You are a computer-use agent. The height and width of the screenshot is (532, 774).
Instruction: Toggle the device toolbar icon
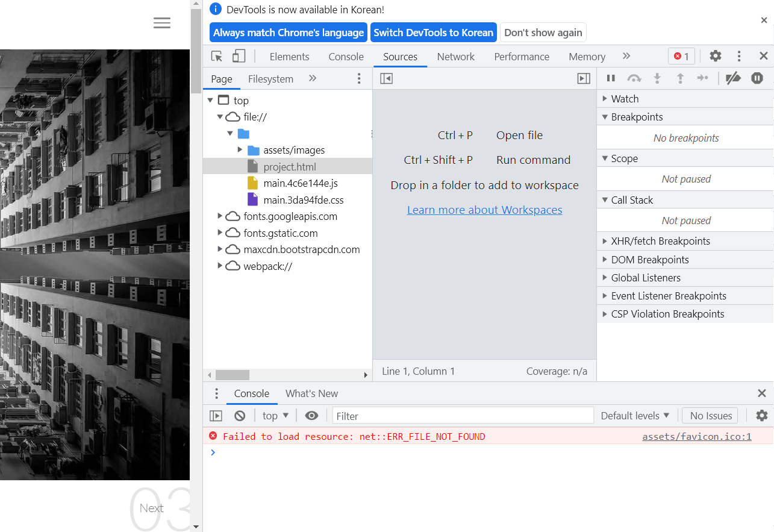(239, 56)
